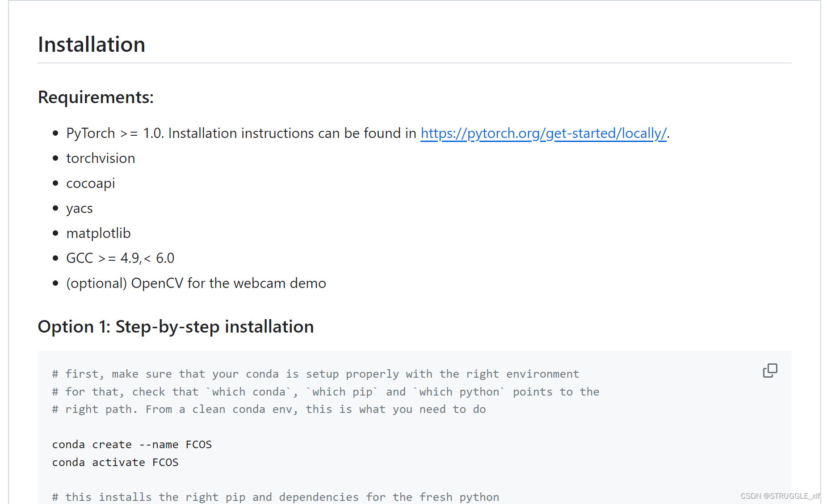Open the pytorch.org get-started link
This screenshot has width=827, height=504.
[543, 133]
